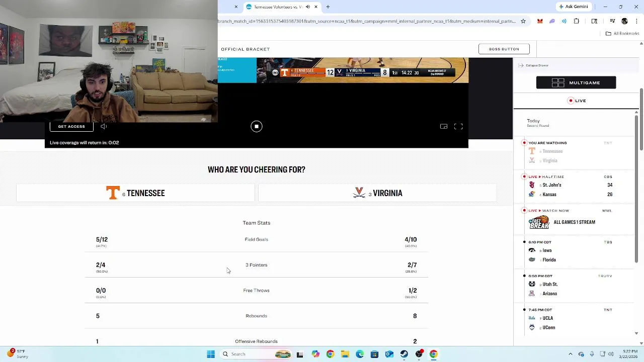Select the LIVE tab in the drawer
Viewport: 644px width, 362px height.
coord(576,101)
